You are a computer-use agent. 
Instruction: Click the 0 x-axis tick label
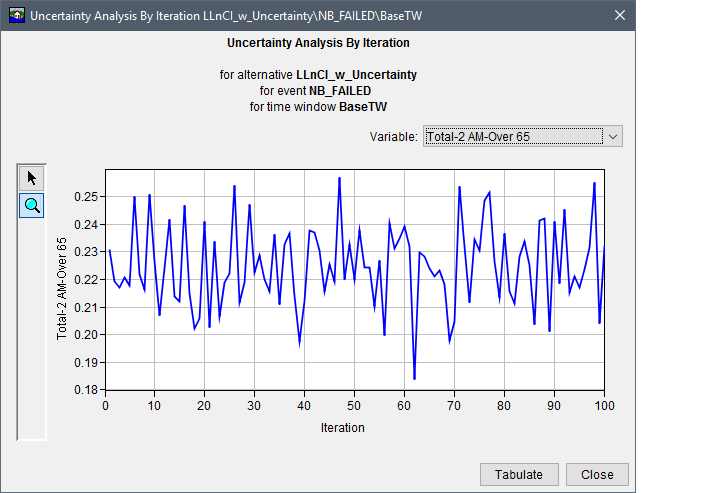[105, 406]
